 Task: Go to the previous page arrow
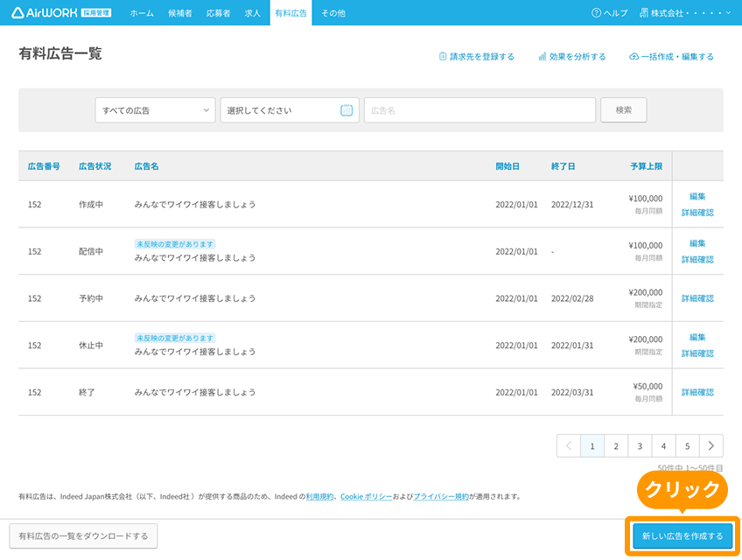(x=569, y=446)
